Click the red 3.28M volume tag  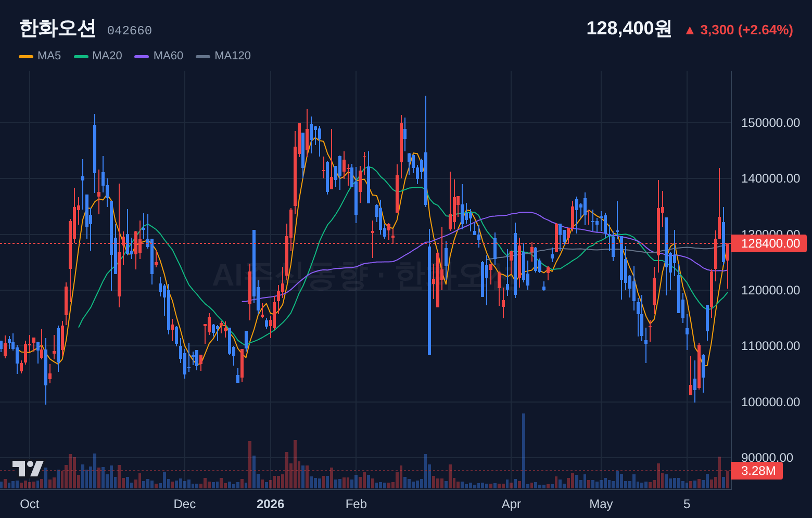(757, 471)
